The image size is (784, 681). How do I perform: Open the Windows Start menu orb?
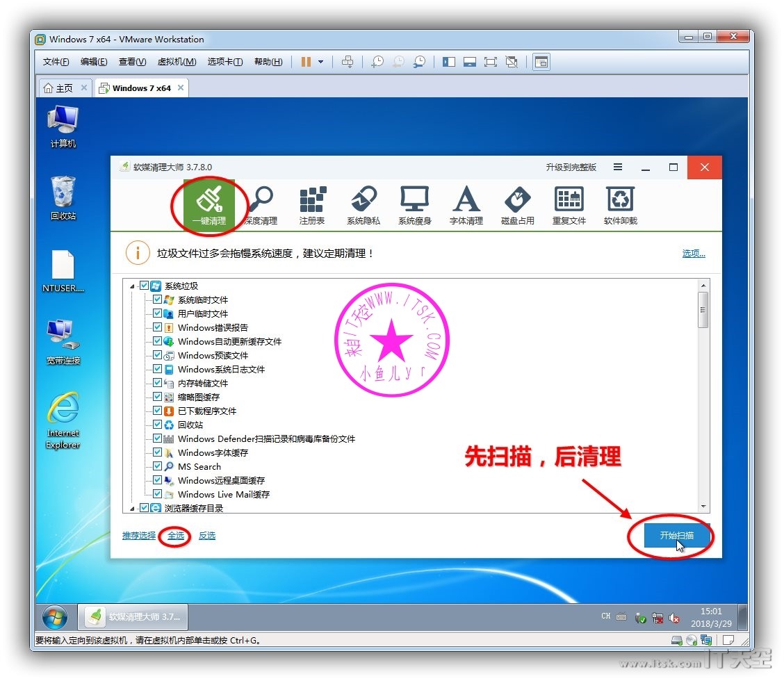pyautogui.click(x=55, y=616)
